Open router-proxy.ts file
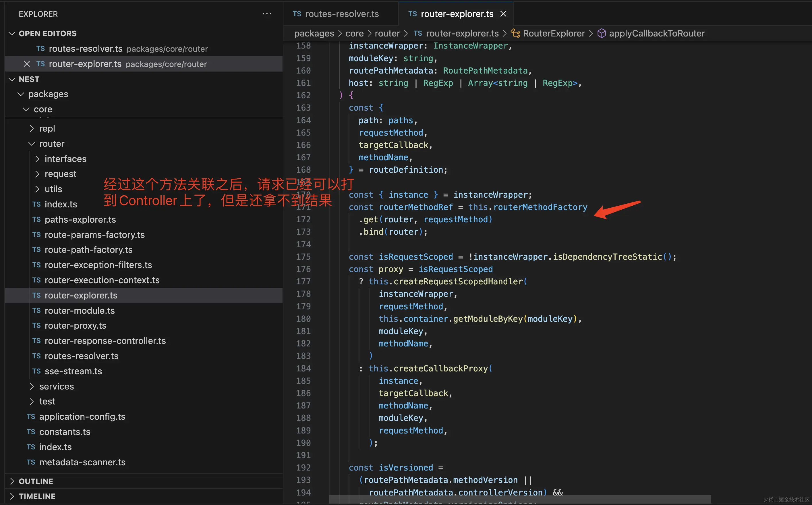Screen dimensions: 812x505 click(76, 325)
